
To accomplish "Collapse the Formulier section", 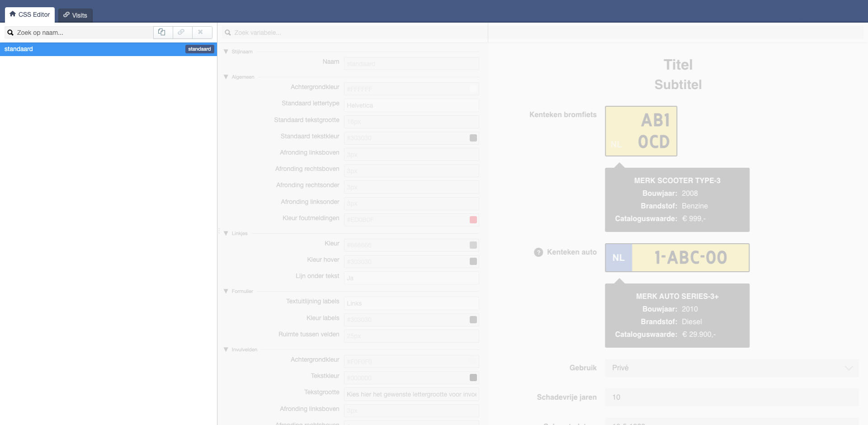I will tap(226, 291).
